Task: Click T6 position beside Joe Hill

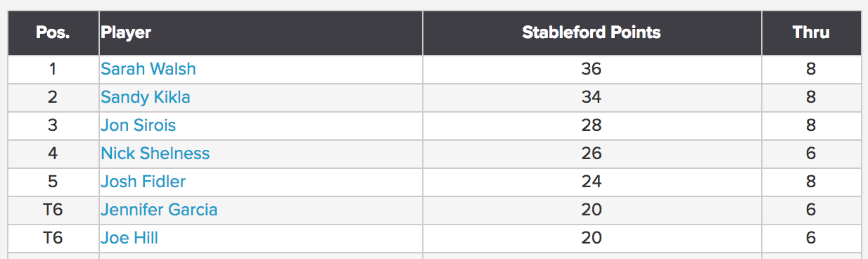Action: click(x=53, y=238)
